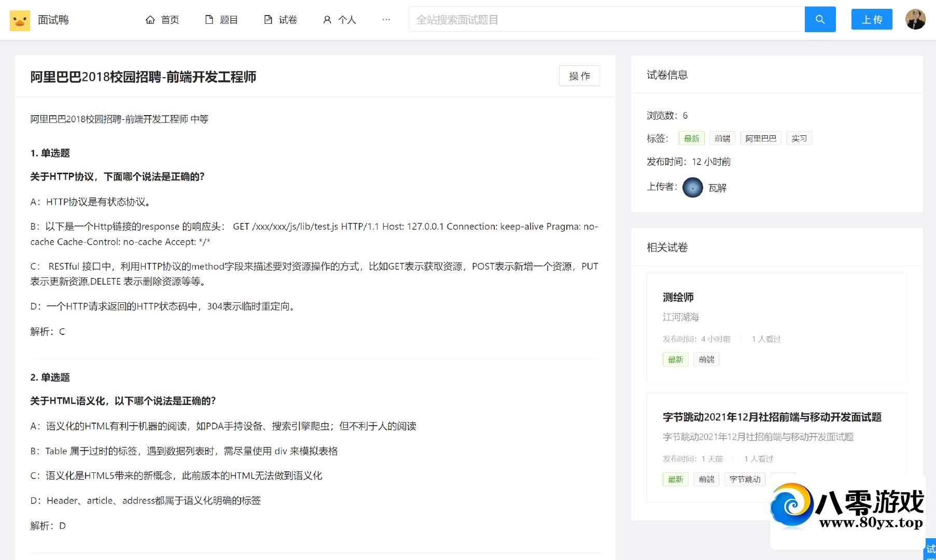Screen dimensions: 936x560
Task: Click the blue magnifier search button
Action: (x=820, y=19)
